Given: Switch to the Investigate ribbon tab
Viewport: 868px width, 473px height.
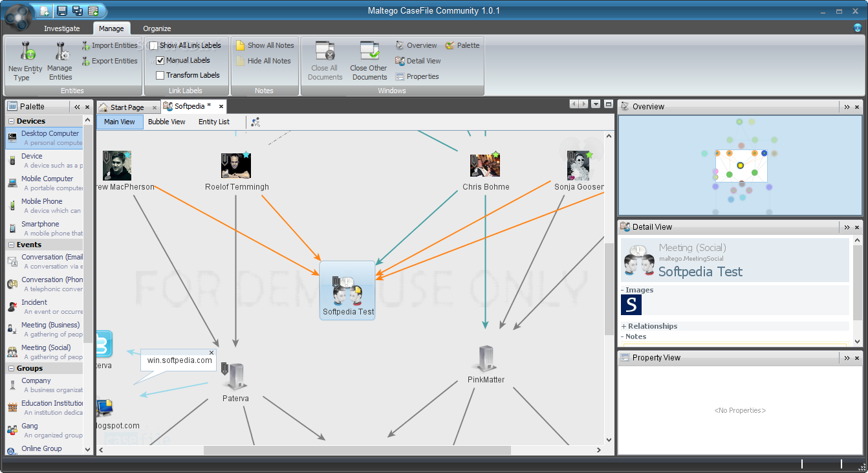Looking at the screenshot, I should click(x=62, y=28).
